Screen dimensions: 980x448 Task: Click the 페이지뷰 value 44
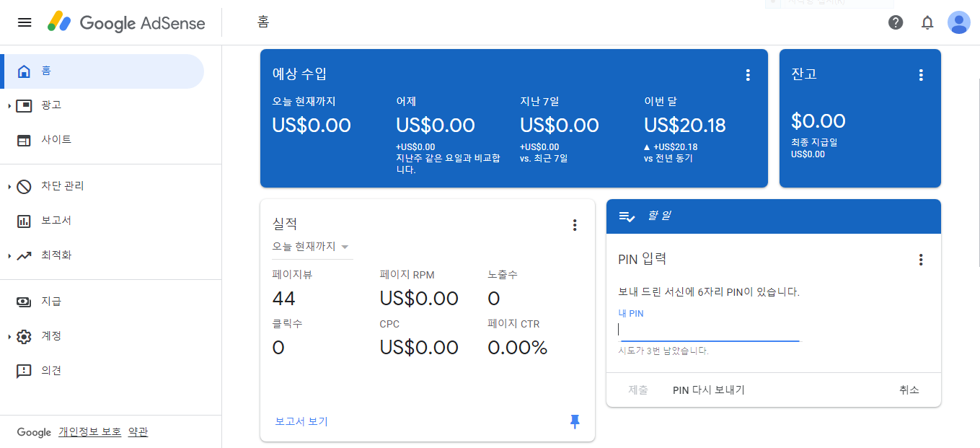tap(283, 299)
